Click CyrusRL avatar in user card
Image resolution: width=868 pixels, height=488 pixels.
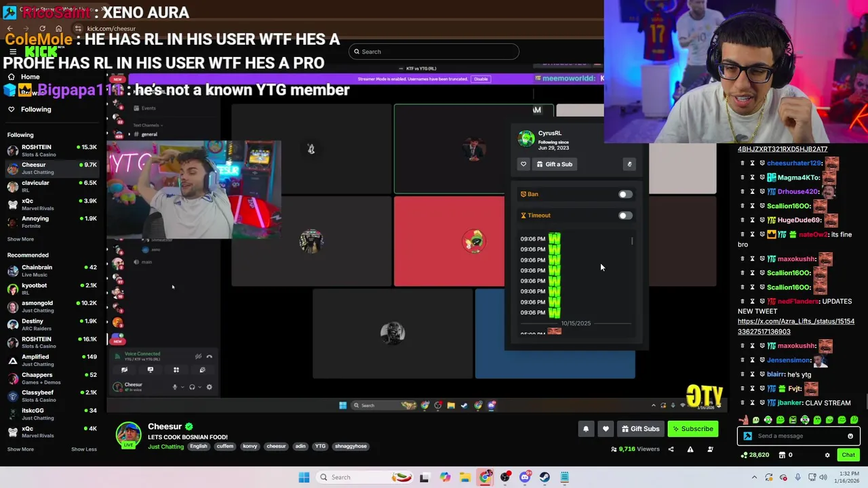point(526,138)
